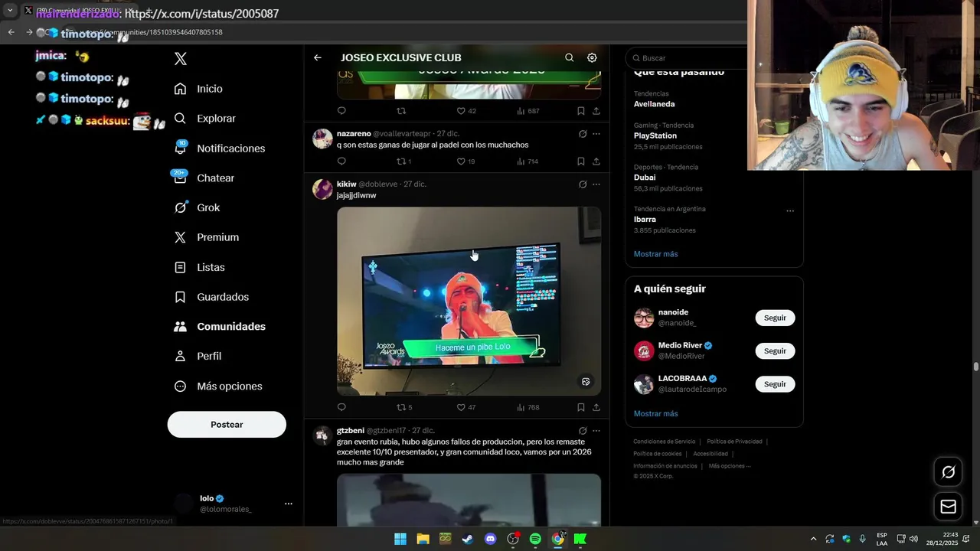Open lolo account switcher three dots
The width and height of the screenshot is (980, 551).
point(289,504)
